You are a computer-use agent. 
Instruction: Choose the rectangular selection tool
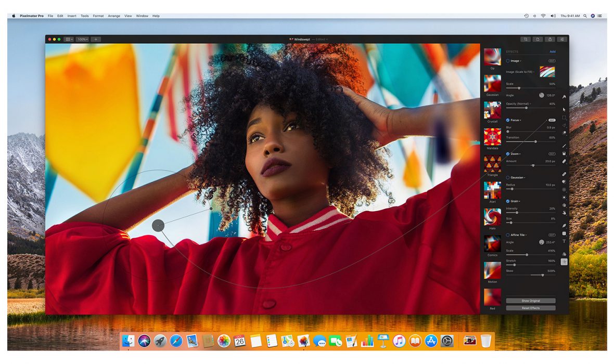[564, 118]
